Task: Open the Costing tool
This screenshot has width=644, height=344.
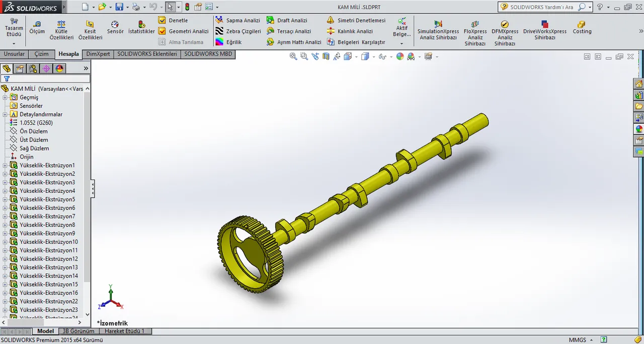Action: (582, 28)
